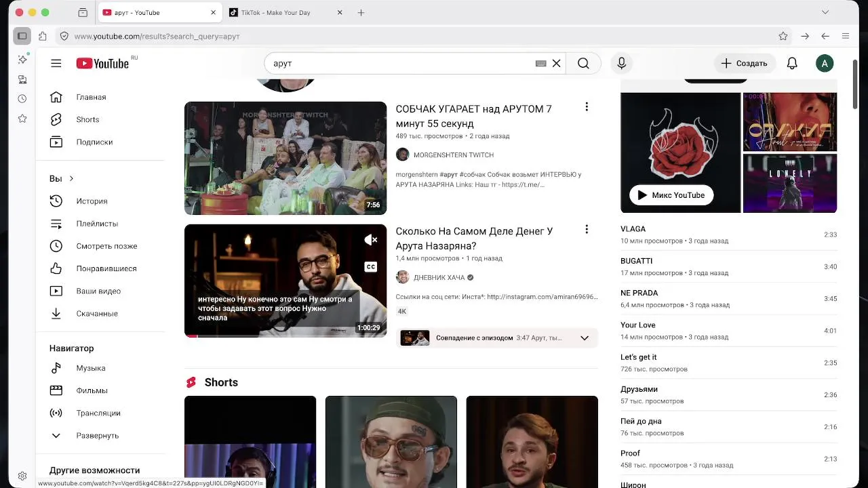Image resolution: width=868 pixels, height=488 pixels.
Task: Click the Создать button
Action: (744, 63)
